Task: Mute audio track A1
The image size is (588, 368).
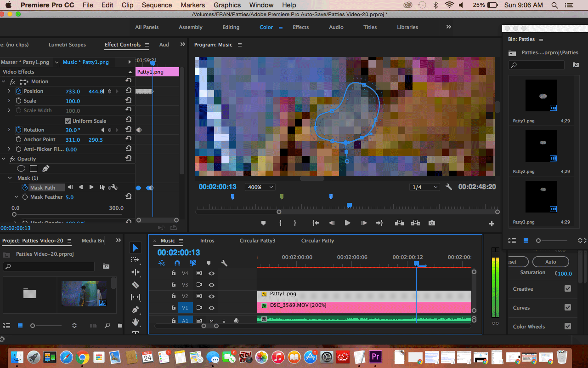Action: [x=212, y=321]
